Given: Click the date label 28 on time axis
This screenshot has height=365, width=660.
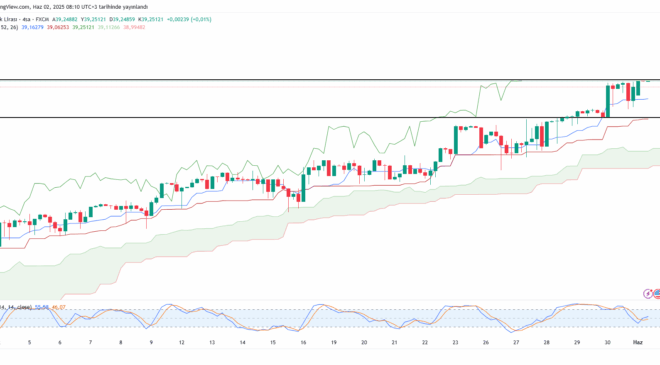Looking at the screenshot, I should [x=546, y=343].
